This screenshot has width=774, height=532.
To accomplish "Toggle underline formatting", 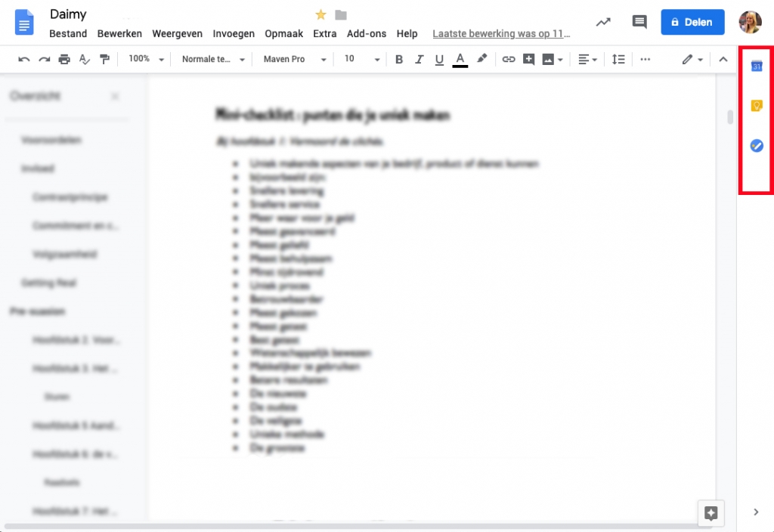I will click(x=439, y=59).
